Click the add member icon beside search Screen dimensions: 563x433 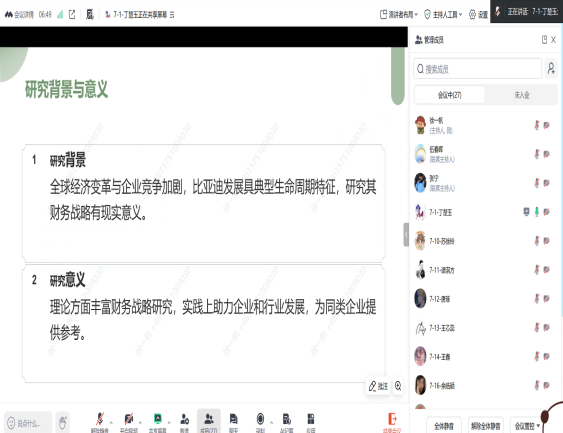[x=551, y=68]
